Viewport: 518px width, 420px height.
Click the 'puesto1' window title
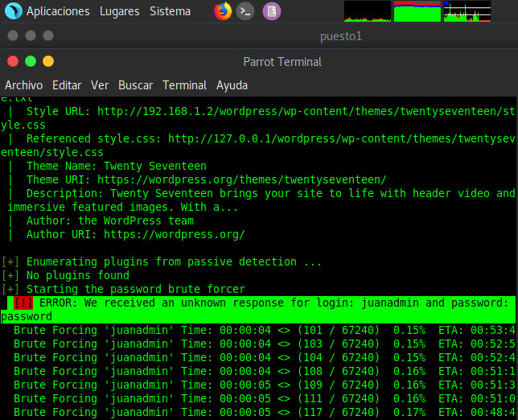click(x=341, y=36)
